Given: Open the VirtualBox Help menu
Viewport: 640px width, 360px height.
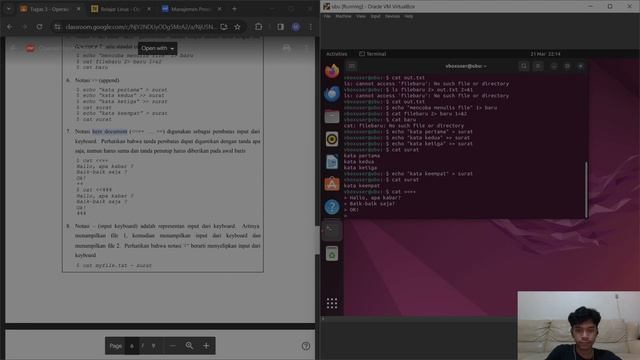Looking at the screenshot, I should [409, 16].
